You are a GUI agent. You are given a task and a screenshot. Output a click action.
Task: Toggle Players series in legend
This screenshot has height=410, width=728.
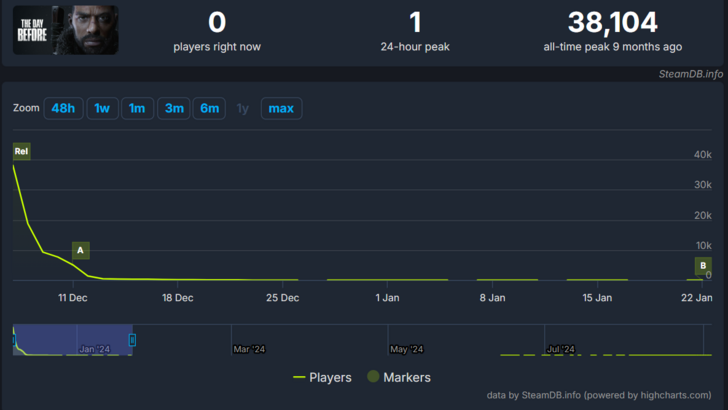tap(321, 377)
